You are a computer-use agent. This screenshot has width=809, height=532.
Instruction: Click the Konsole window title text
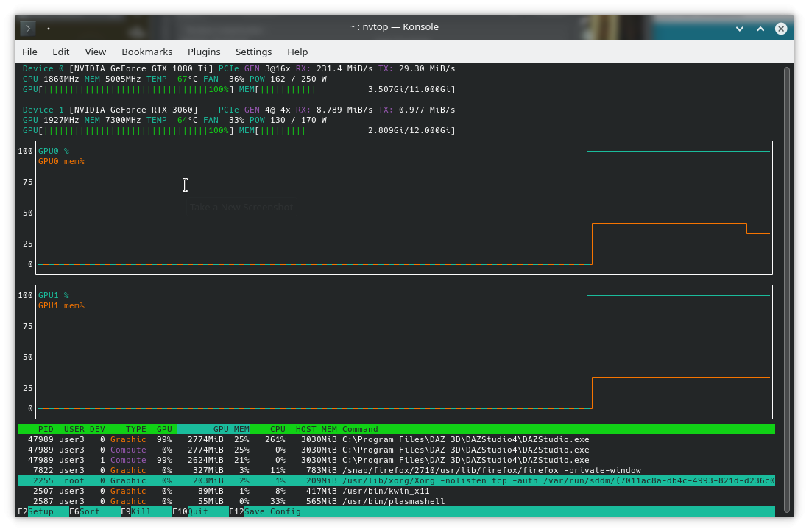394,26
